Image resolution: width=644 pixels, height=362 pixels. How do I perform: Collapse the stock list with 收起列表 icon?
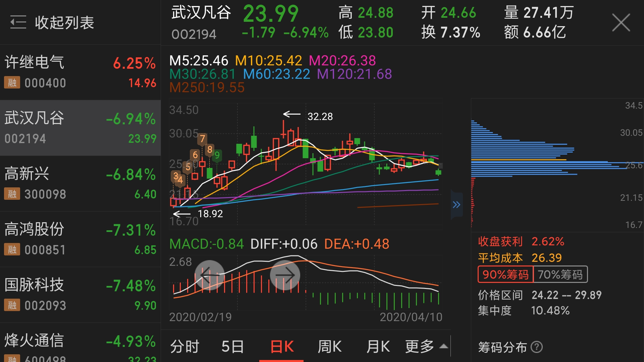(x=18, y=22)
